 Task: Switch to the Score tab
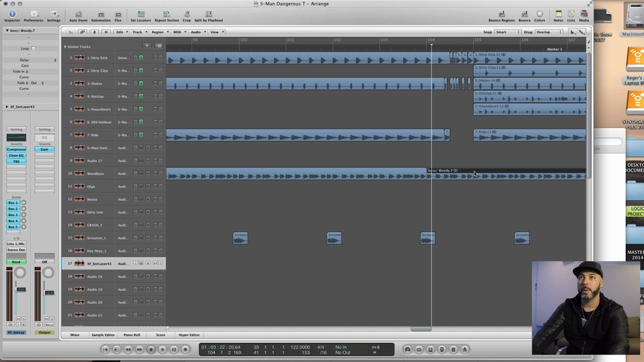coord(160,335)
